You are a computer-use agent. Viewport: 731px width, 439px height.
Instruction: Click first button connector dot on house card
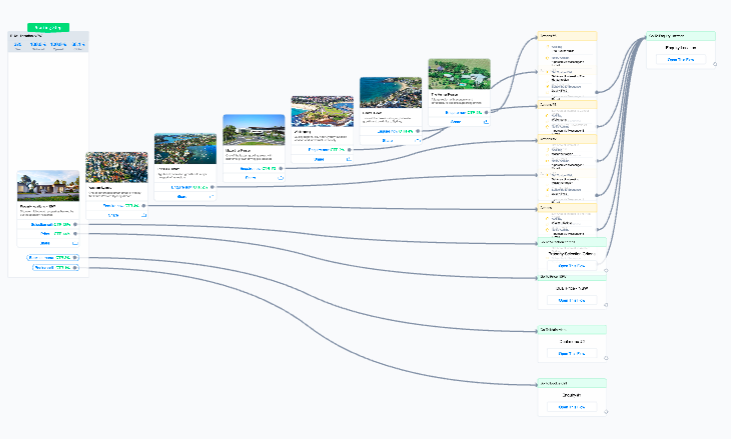75,225
